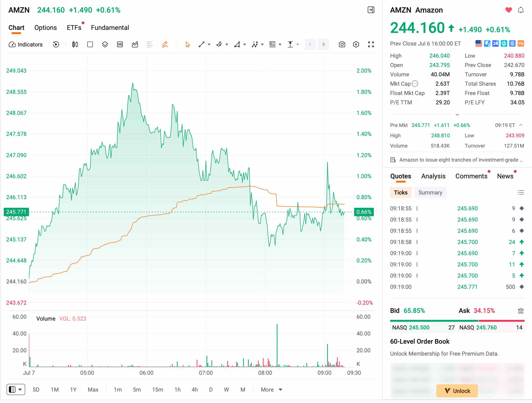Change chart type via candlestick icon
Image resolution: width=532 pixels, height=403 pixels.
pyautogui.click(x=75, y=44)
